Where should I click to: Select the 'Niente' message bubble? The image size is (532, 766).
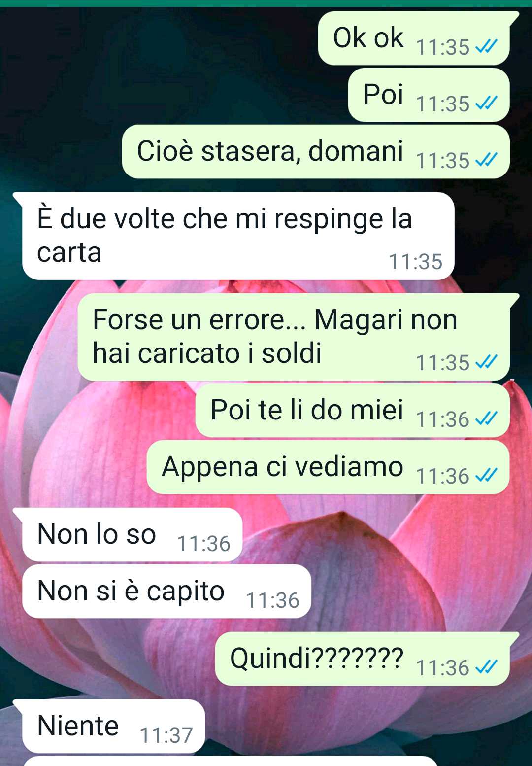click(x=113, y=727)
